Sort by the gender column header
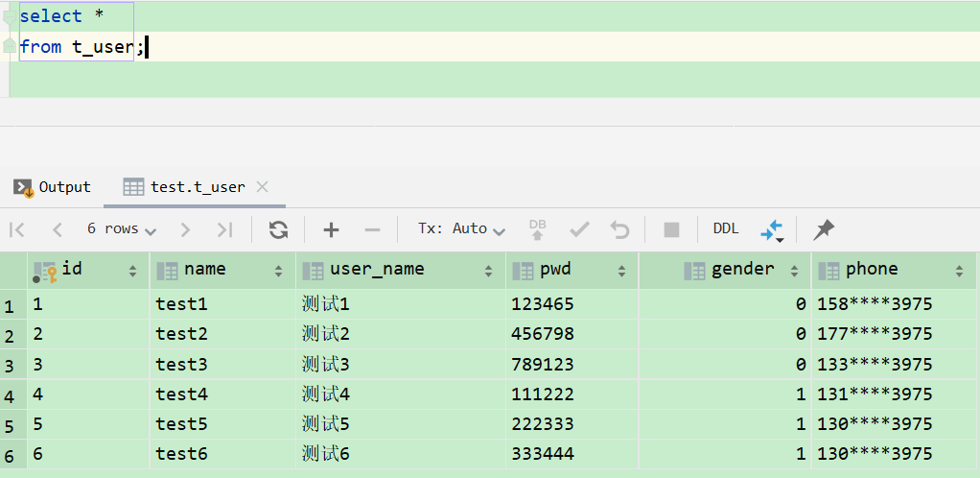The image size is (980, 478). (725, 271)
